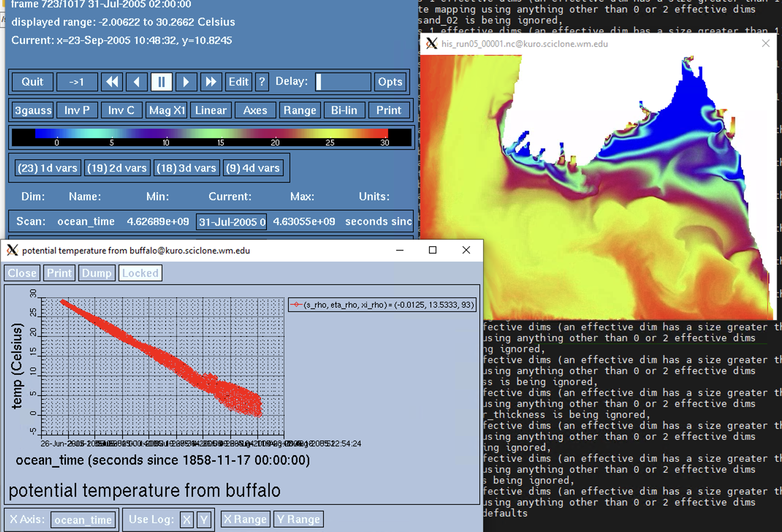Screen dimensions: 782x532
Task: Click the current ocean_time value field
Action: tap(231, 222)
